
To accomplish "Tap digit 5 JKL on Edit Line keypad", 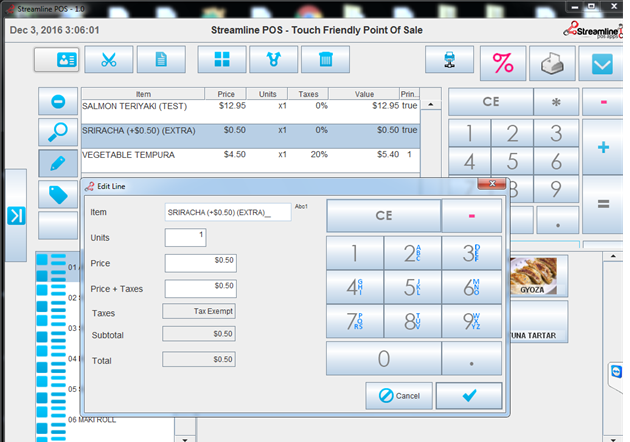I will click(412, 287).
